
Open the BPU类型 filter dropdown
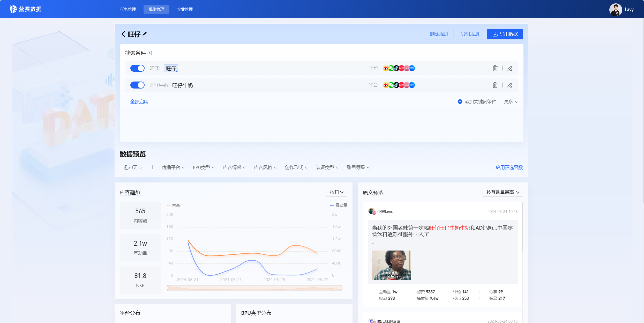click(204, 167)
